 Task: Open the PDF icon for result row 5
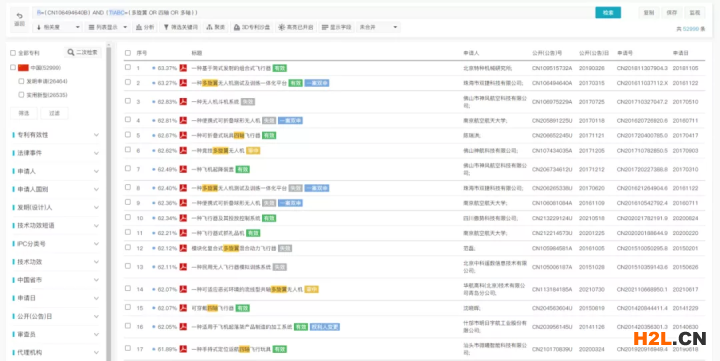pos(183,135)
